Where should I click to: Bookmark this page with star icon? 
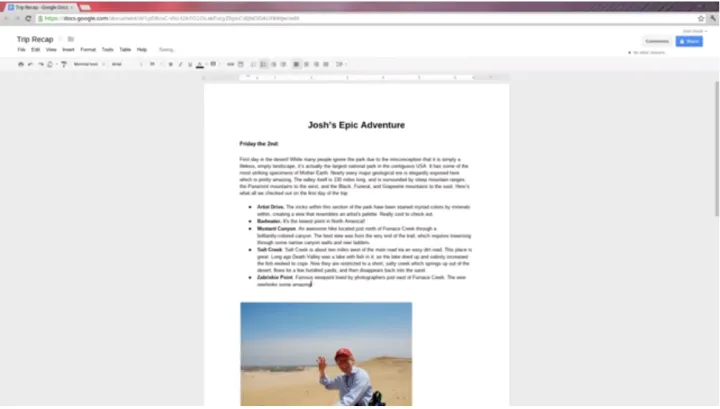700,18
